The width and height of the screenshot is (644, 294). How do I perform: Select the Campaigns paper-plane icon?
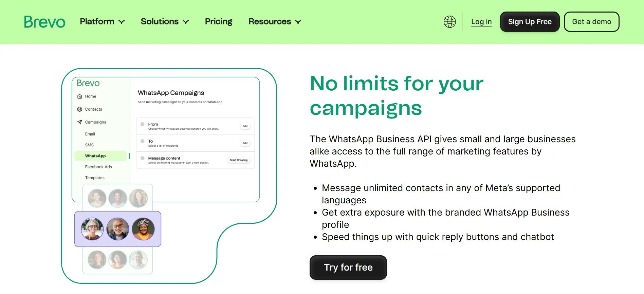coord(79,122)
